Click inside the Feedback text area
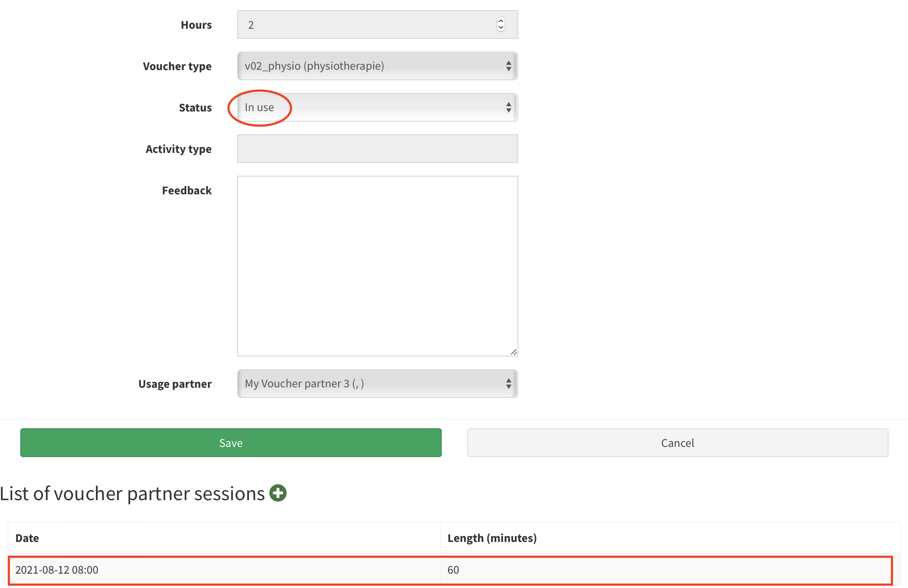 [377, 266]
